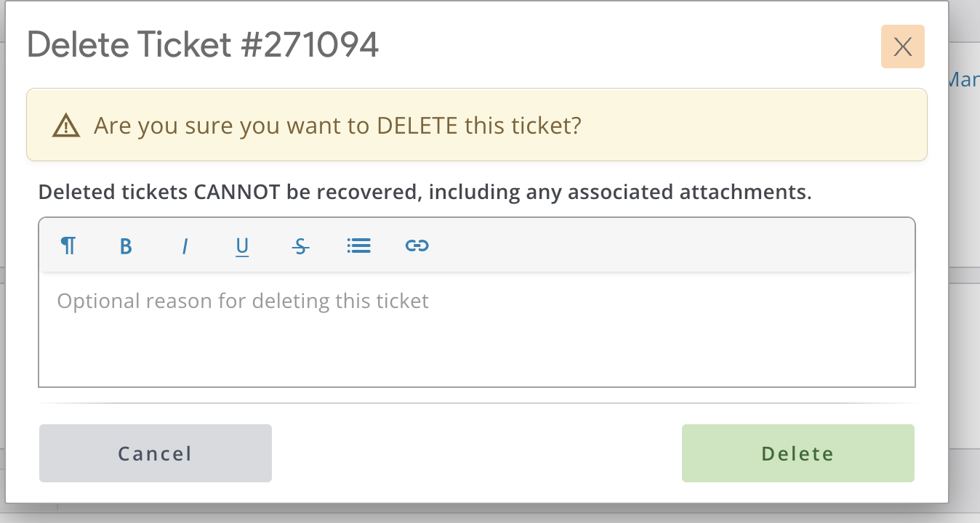The image size is (980, 523).
Task: Toggle bold formatting in the editor
Action: (126, 246)
